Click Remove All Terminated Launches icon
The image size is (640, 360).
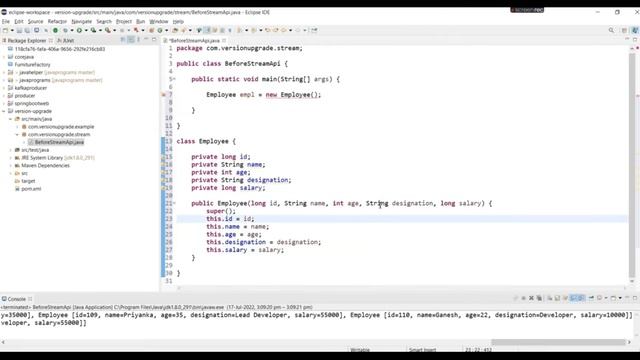(539, 298)
